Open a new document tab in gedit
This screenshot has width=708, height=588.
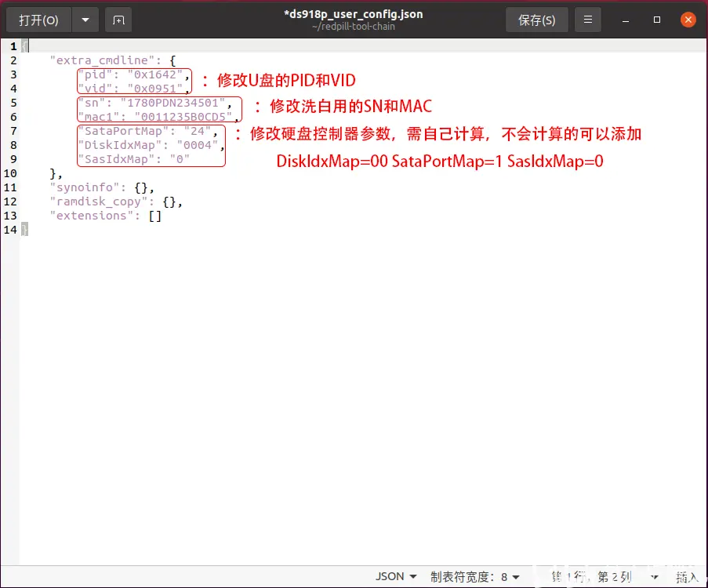click(118, 19)
